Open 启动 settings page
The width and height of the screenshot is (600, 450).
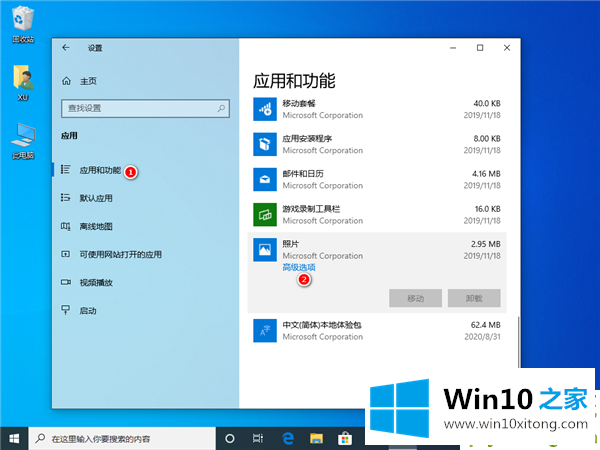[88, 311]
